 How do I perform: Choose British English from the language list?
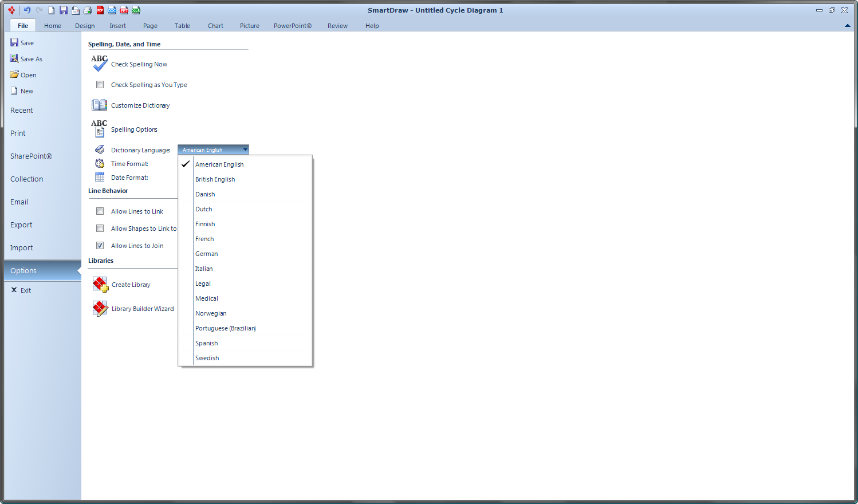215,179
